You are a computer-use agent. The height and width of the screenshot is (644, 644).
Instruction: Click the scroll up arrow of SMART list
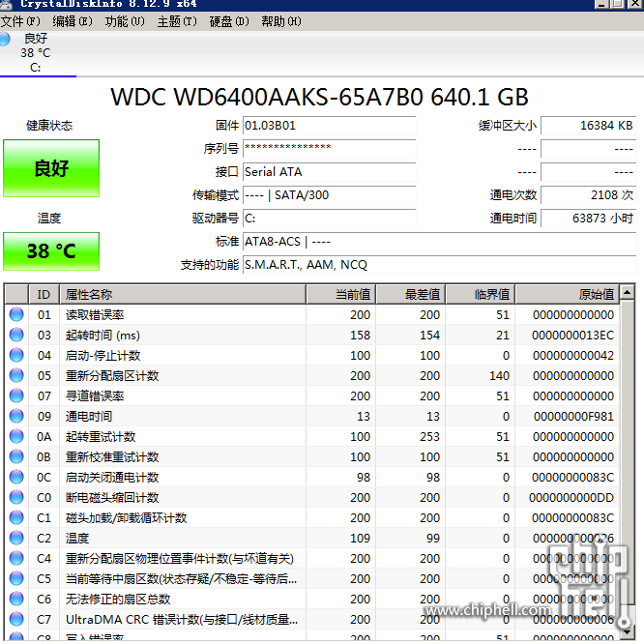(628, 292)
